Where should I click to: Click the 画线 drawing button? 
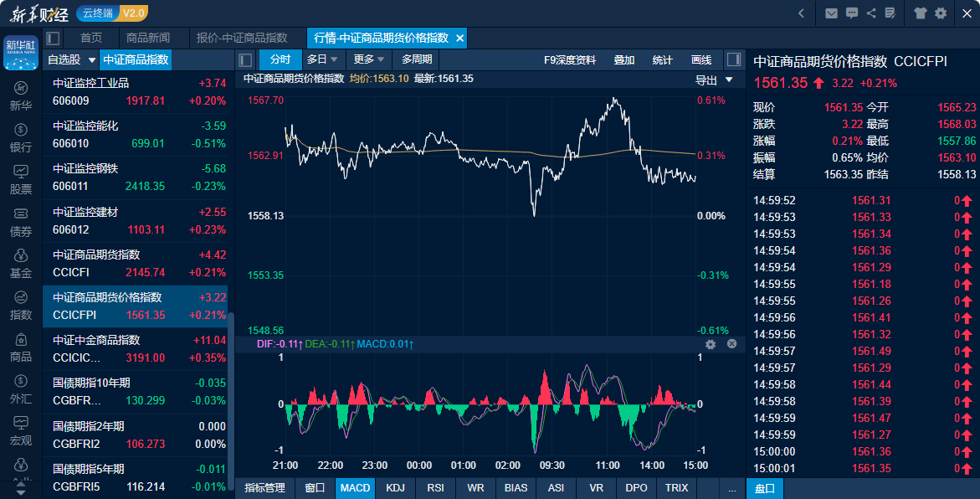(x=701, y=60)
